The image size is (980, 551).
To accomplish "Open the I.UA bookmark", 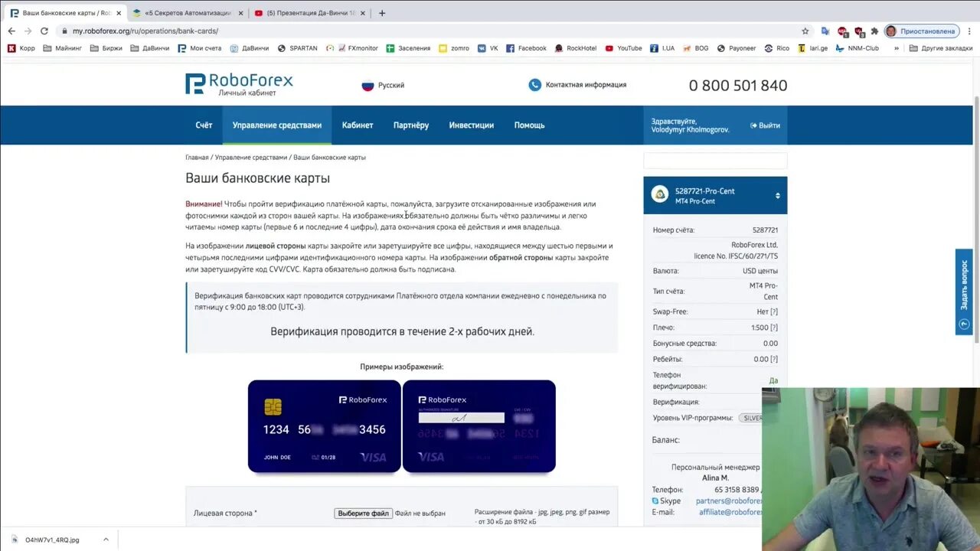I will [662, 48].
